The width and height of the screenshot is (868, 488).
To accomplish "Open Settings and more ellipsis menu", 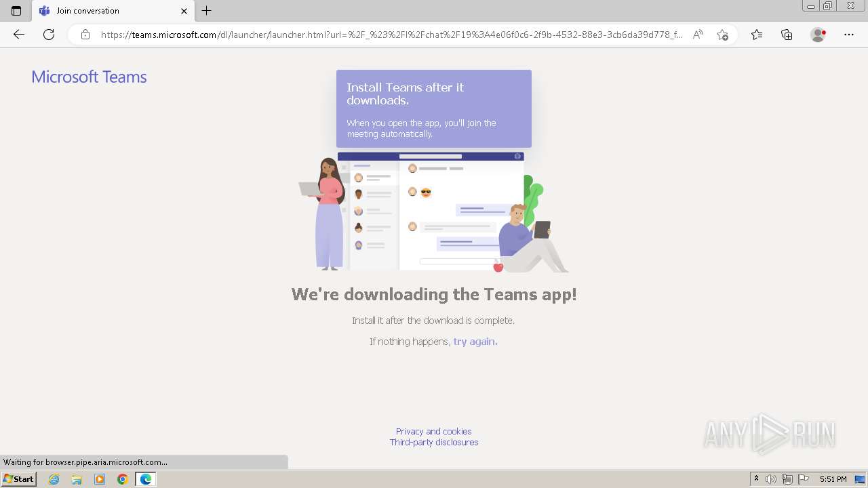I will [849, 35].
